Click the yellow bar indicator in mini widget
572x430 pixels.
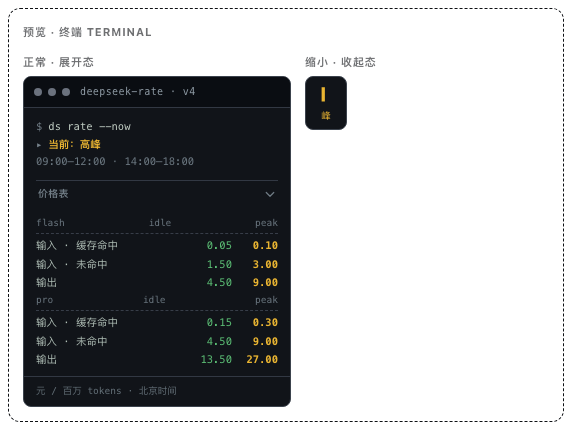point(323,94)
